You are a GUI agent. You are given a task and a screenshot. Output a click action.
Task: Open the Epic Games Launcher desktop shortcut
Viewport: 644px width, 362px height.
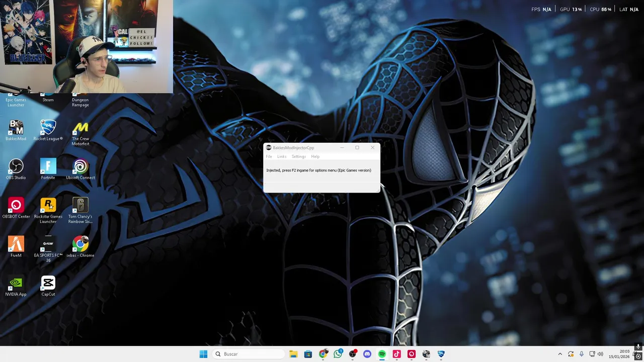point(16,101)
